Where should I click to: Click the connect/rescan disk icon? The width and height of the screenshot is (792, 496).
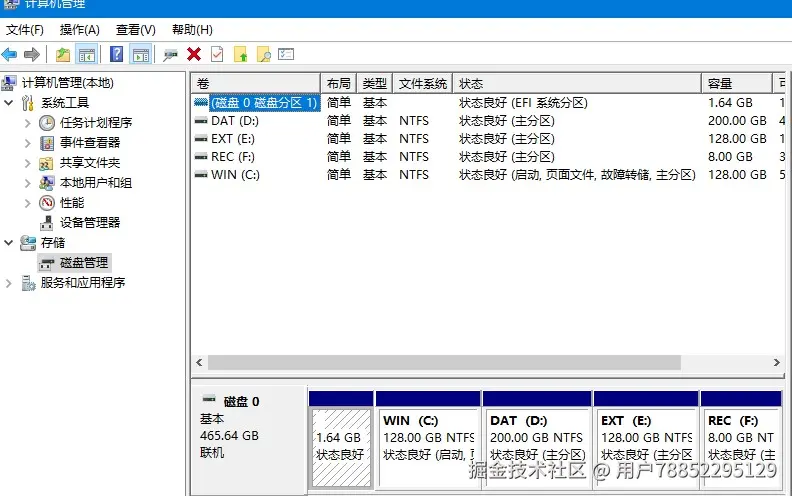tap(170, 54)
